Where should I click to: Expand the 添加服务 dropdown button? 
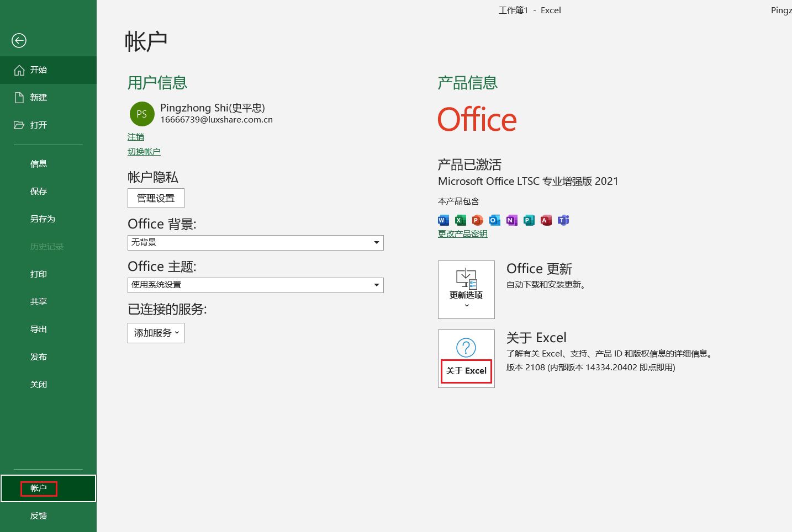[156, 333]
